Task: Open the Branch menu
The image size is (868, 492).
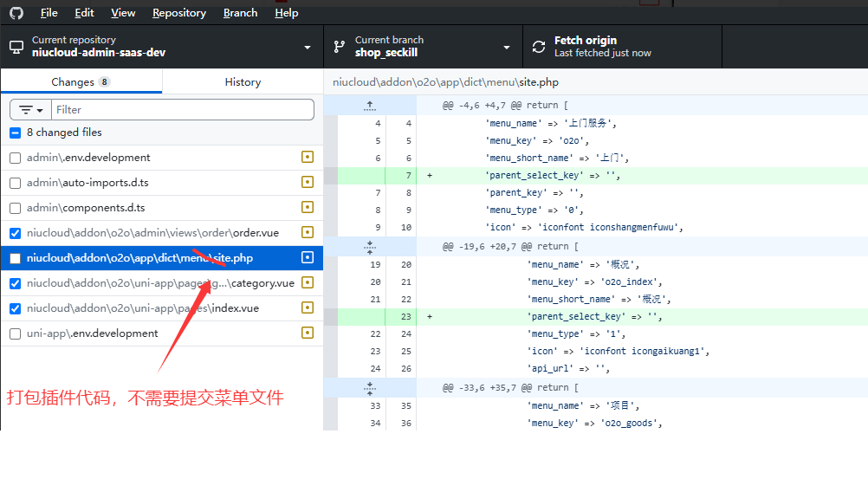Action: pos(240,13)
